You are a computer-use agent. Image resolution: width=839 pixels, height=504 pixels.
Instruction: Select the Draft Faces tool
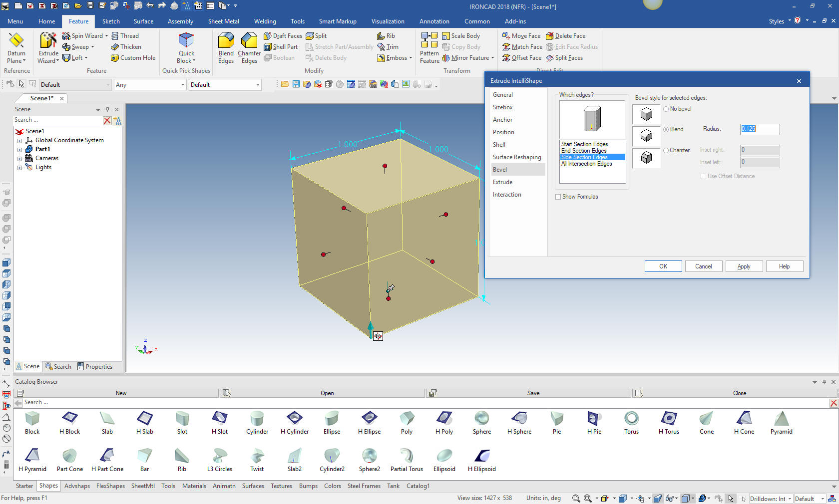click(x=283, y=36)
